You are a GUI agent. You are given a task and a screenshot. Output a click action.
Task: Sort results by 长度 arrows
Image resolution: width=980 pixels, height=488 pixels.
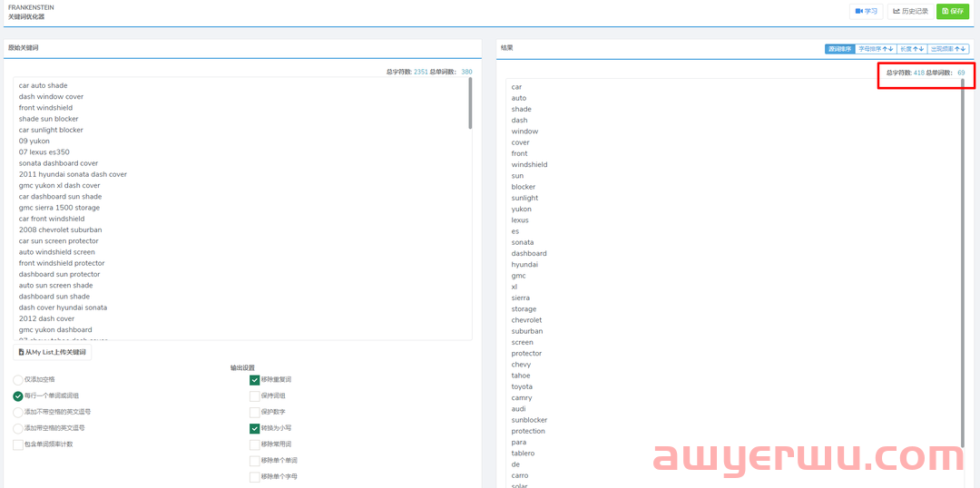point(912,49)
